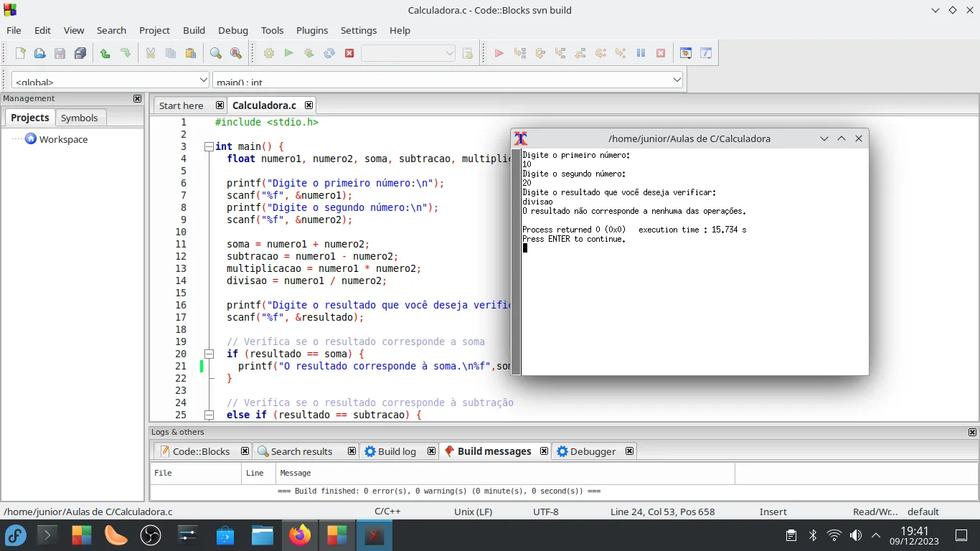Click the red Debug/Continue arrow icon
The height and width of the screenshot is (551, 980).
tap(499, 53)
